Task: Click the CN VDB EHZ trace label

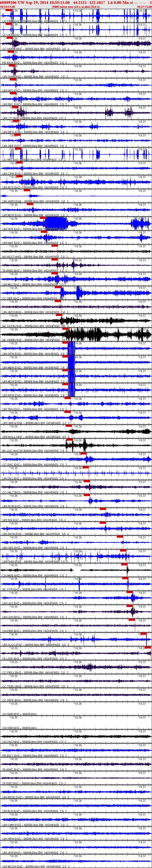Action: (19, 728)
